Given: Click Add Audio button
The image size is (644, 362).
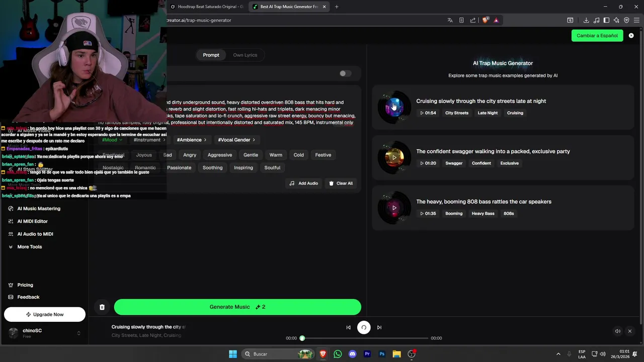Looking at the screenshot, I should point(304,184).
